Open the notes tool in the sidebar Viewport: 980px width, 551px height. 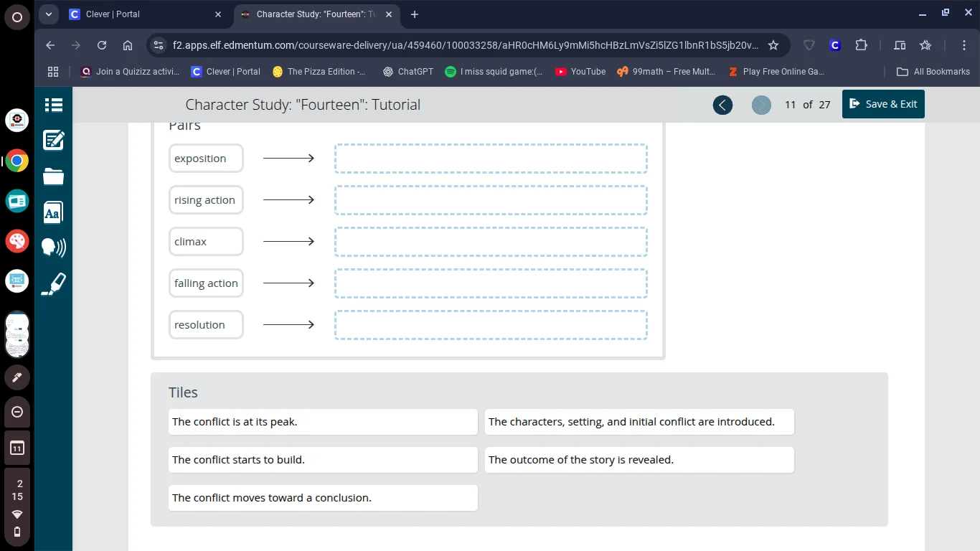pyautogui.click(x=54, y=140)
